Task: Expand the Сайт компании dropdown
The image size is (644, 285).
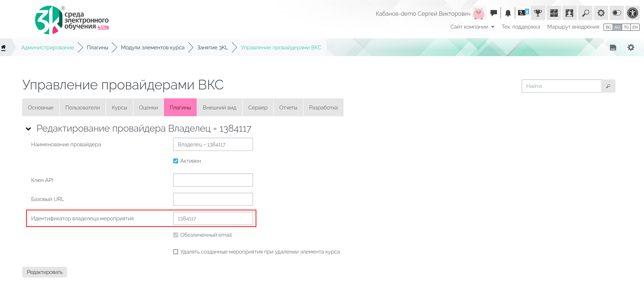Action: [472, 27]
